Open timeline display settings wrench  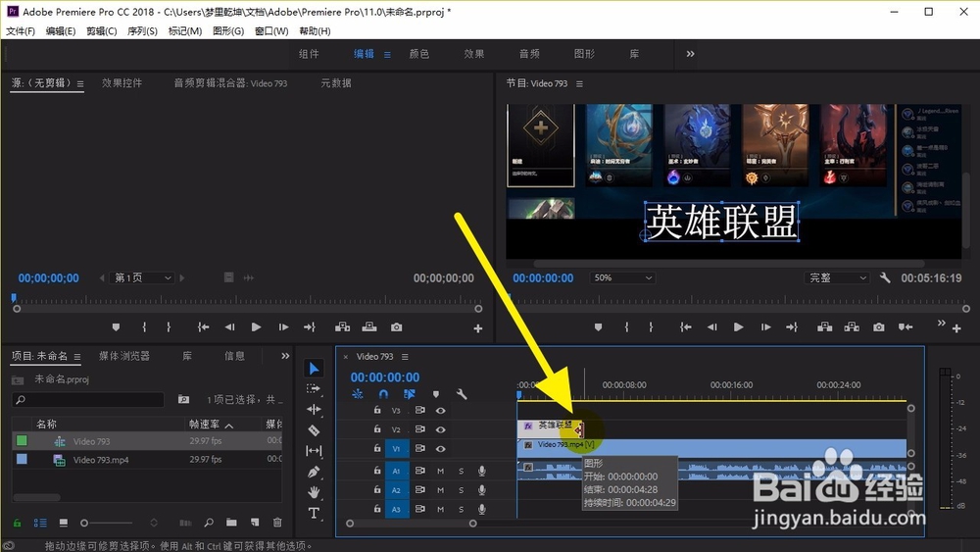(x=462, y=394)
